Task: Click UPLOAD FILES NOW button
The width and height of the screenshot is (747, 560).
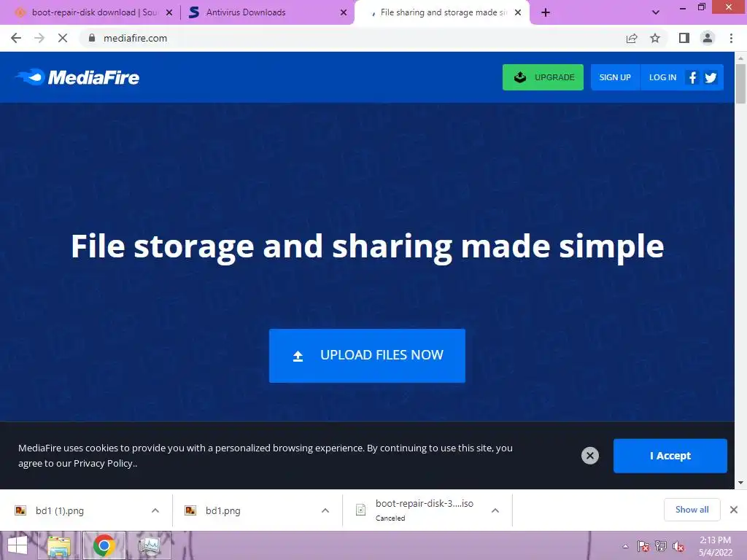Action: pyautogui.click(x=367, y=355)
